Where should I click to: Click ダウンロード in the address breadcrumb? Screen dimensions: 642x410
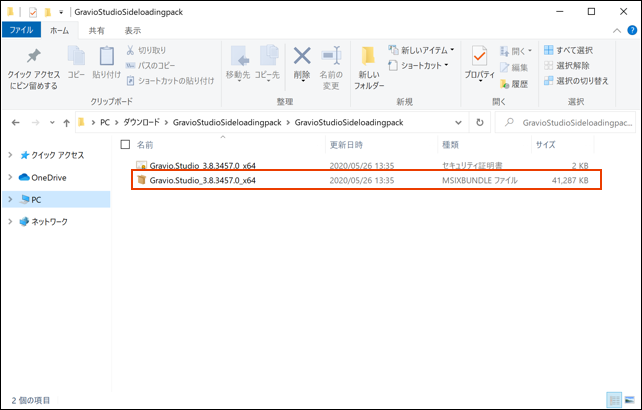pos(141,122)
